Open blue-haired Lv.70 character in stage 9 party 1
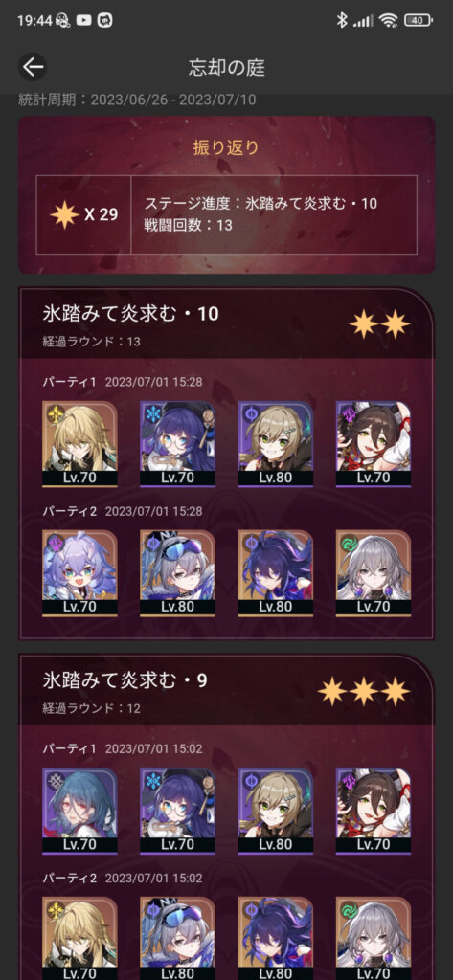Screen dimensions: 453x980 tap(79, 811)
